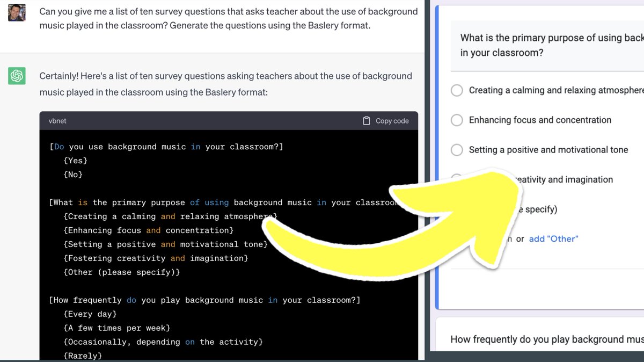Click the user prompt about ten survey questions
This screenshot has height=362, width=644.
(x=229, y=18)
